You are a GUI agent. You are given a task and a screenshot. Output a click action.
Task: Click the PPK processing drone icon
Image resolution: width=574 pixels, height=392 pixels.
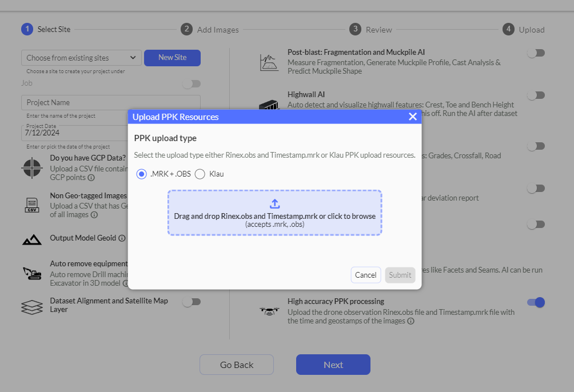269,311
